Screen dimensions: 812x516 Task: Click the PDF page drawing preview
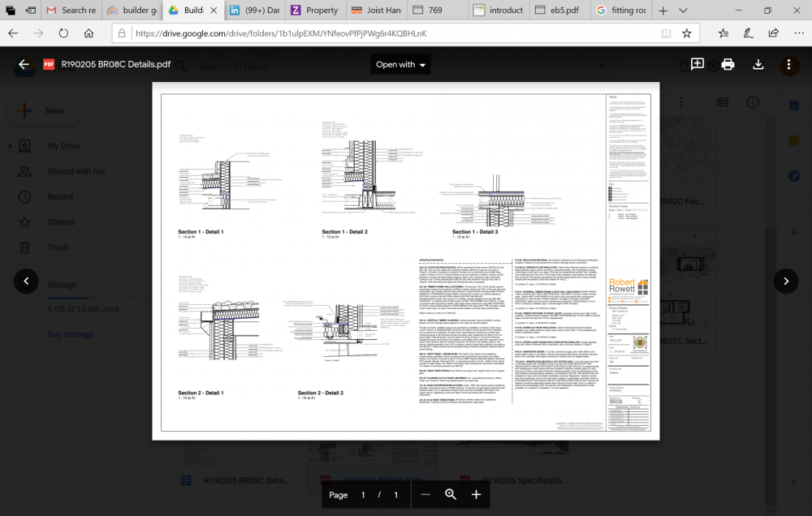click(x=405, y=261)
